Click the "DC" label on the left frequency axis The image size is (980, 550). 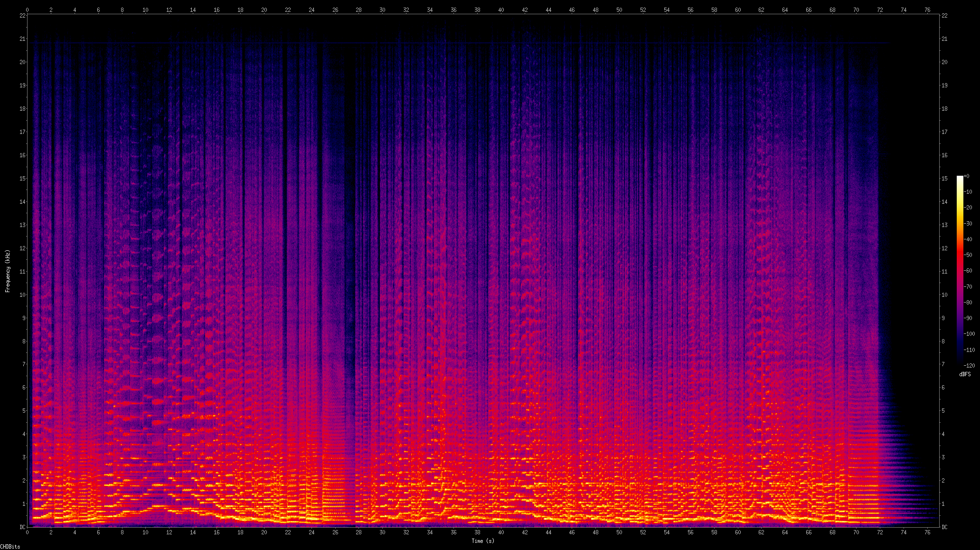22,527
